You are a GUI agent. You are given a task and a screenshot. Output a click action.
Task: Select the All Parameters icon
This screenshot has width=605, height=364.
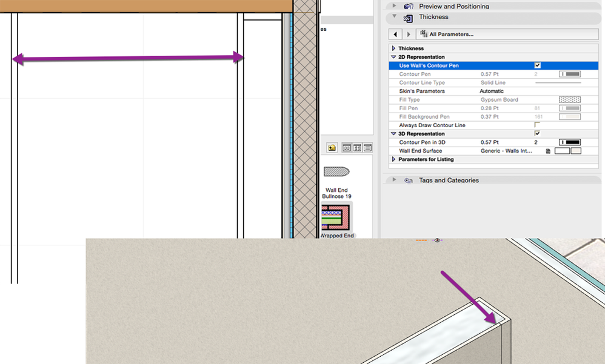pyautogui.click(x=424, y=33)
